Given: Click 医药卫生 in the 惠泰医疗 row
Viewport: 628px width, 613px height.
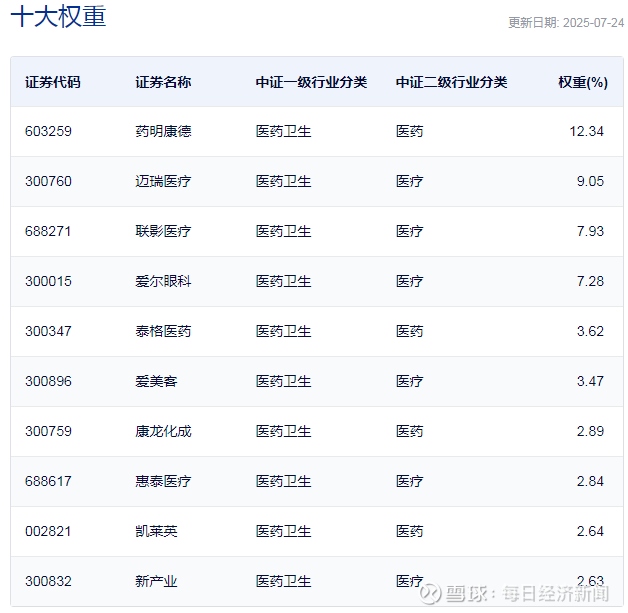Looking at the screenshot, I should point(284,481).
